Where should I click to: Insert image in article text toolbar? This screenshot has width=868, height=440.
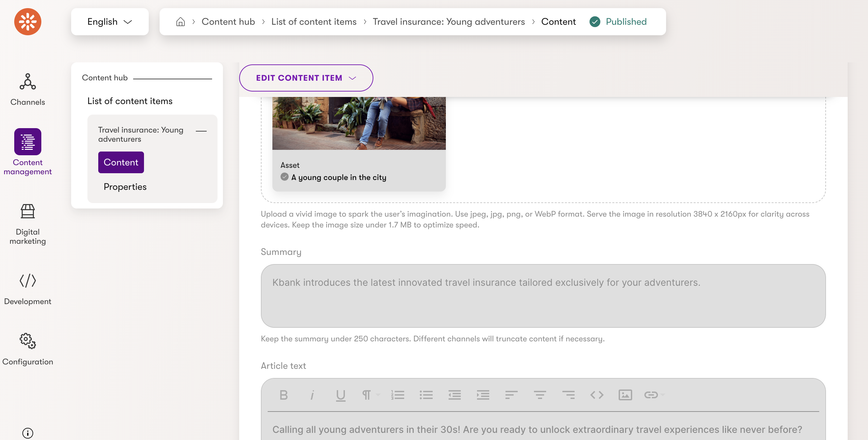point(625,395)
